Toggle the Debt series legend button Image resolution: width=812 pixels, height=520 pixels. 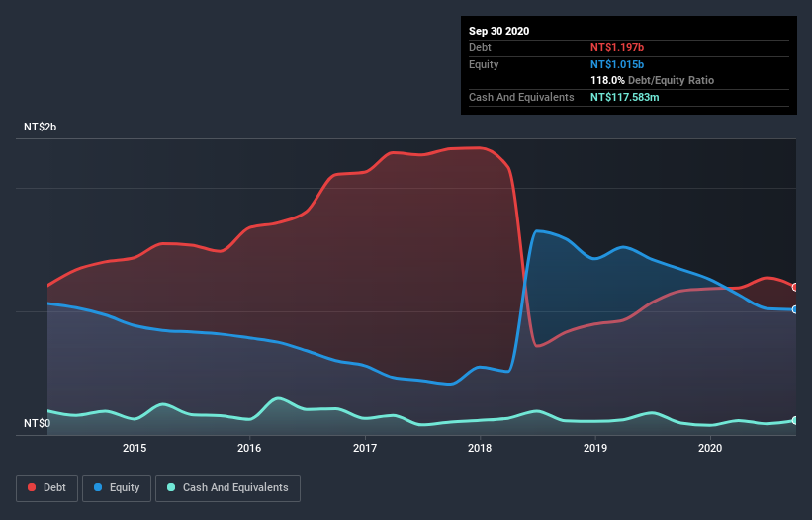[x=46, y=488]
